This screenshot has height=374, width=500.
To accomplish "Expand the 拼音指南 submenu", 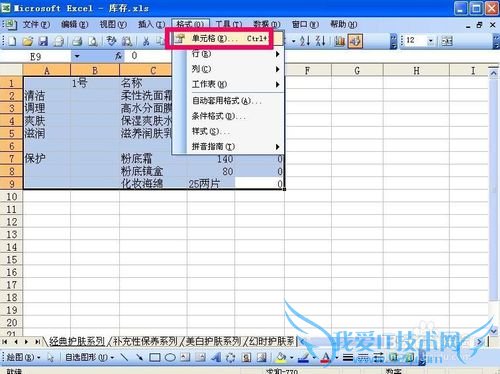I will pos(235,146).
